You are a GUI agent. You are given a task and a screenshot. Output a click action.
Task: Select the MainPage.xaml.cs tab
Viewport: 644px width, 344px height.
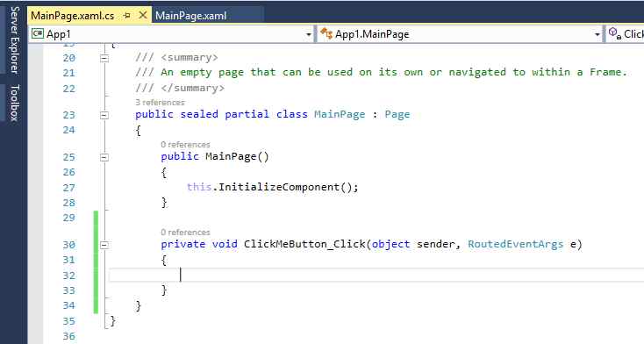pyautogui.click(x=73, y=16)
